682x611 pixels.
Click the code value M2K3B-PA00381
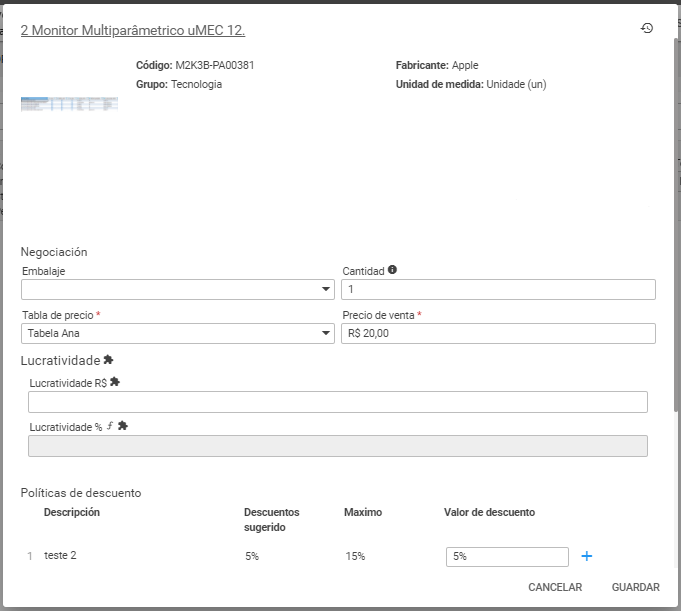click(x=215, y=65)
